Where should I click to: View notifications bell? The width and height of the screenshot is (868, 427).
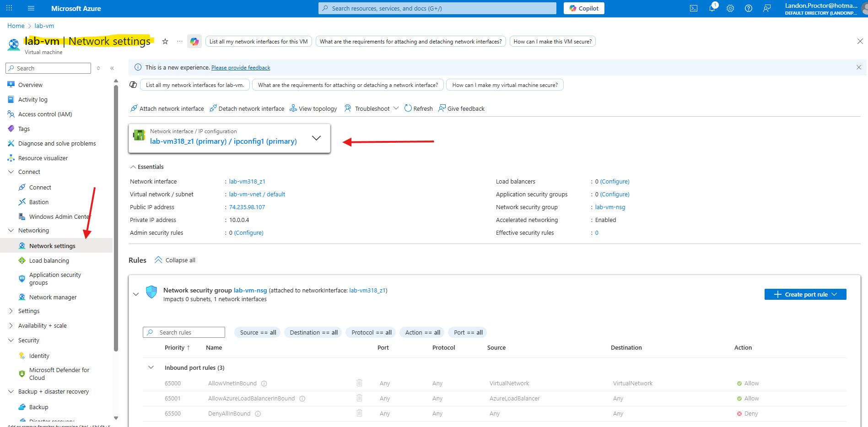point(712,8)
